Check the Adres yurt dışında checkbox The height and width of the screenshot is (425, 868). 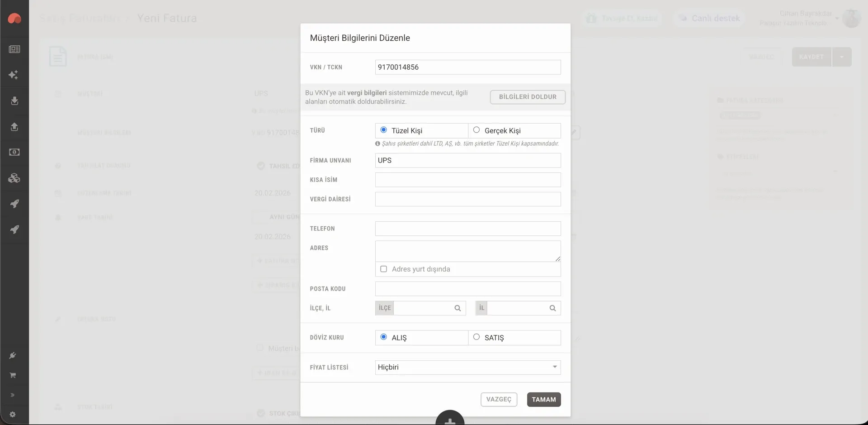point(384,269)
